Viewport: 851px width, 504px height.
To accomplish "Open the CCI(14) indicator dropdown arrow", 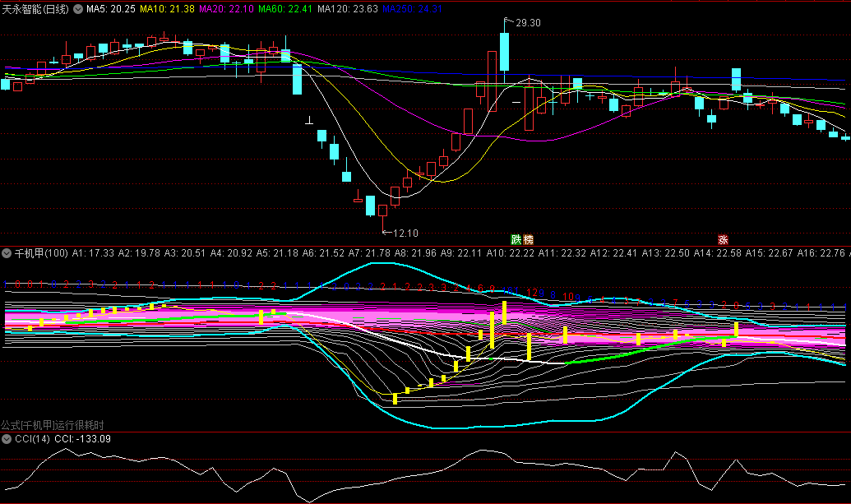I will point(7,439).
